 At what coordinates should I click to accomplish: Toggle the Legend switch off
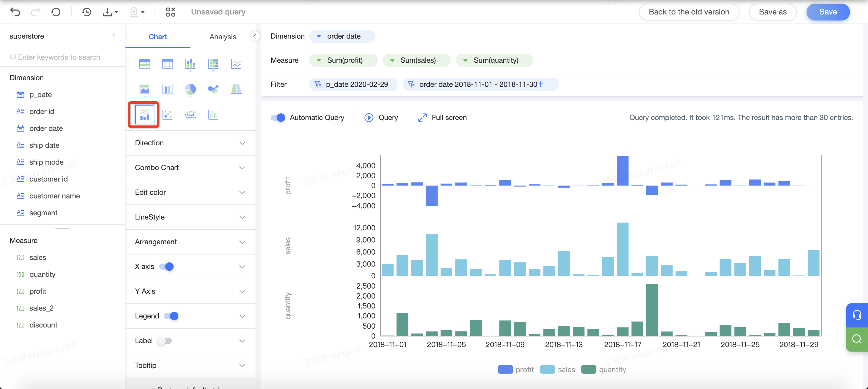(x=171, y=316)
